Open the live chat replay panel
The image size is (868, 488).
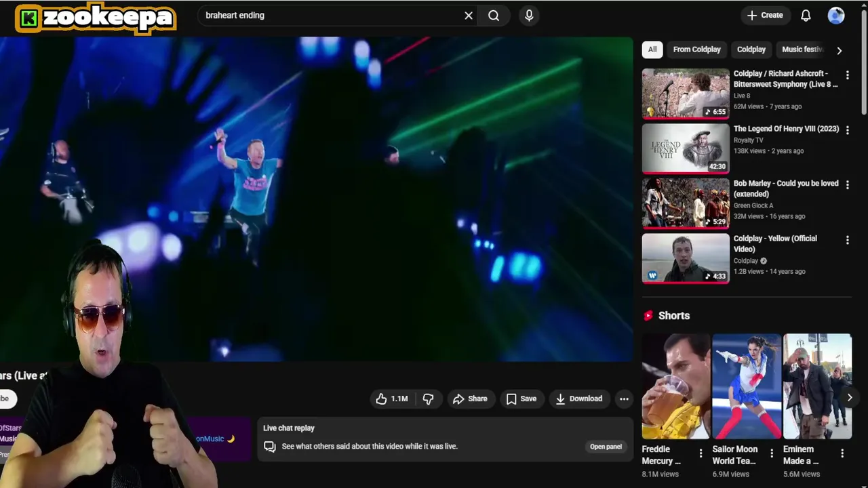(606, 447)
